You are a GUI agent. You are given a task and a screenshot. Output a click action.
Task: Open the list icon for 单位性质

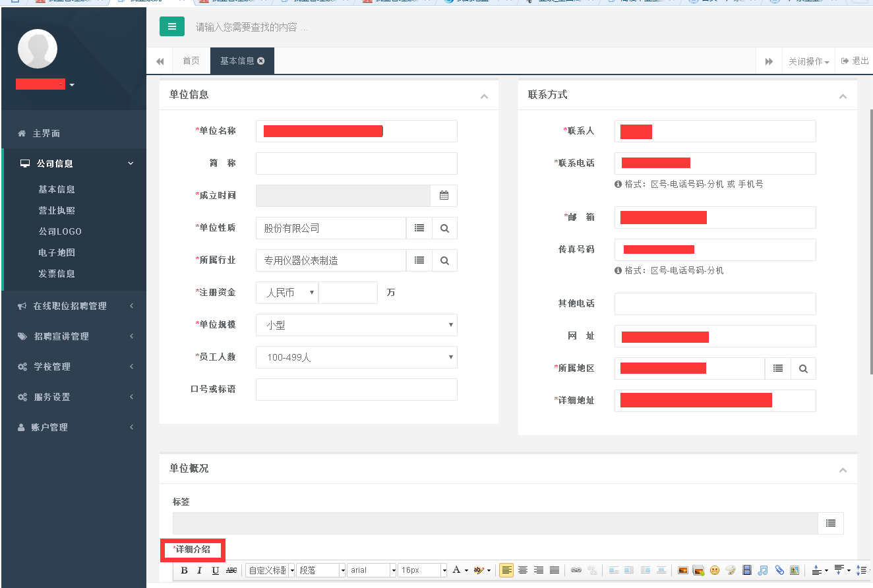coord(419,228)
